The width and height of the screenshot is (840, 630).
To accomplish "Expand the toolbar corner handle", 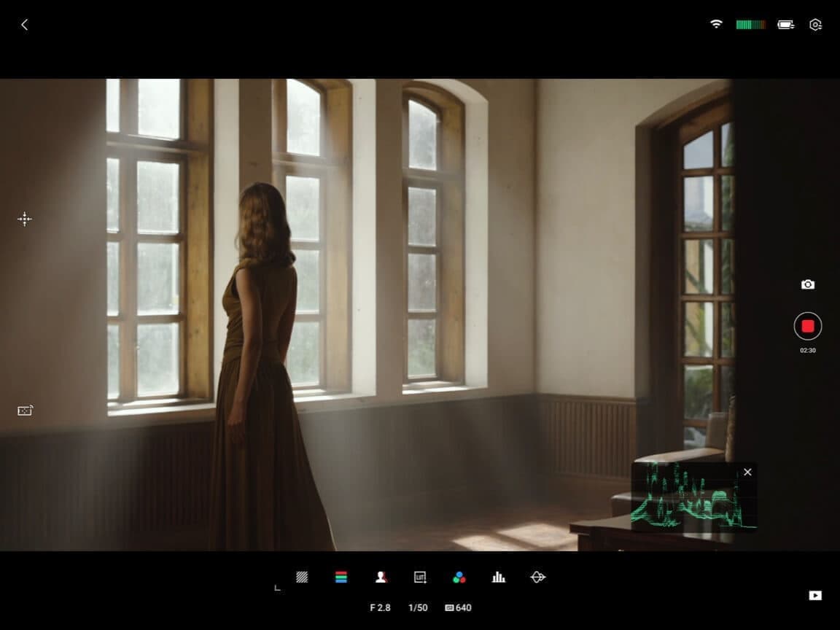I will coord(277,588).
